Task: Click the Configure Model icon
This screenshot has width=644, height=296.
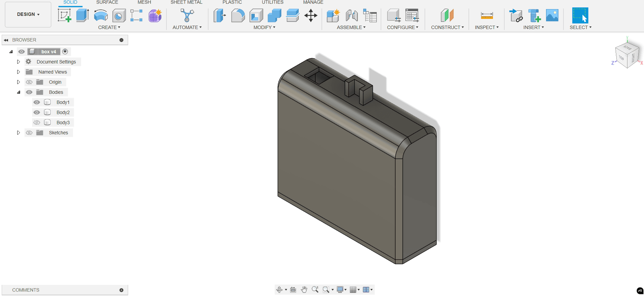Action: coord(394,16)
